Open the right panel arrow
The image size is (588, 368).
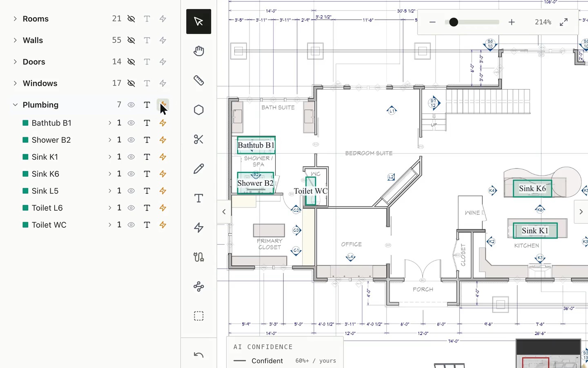coord(581,212)
